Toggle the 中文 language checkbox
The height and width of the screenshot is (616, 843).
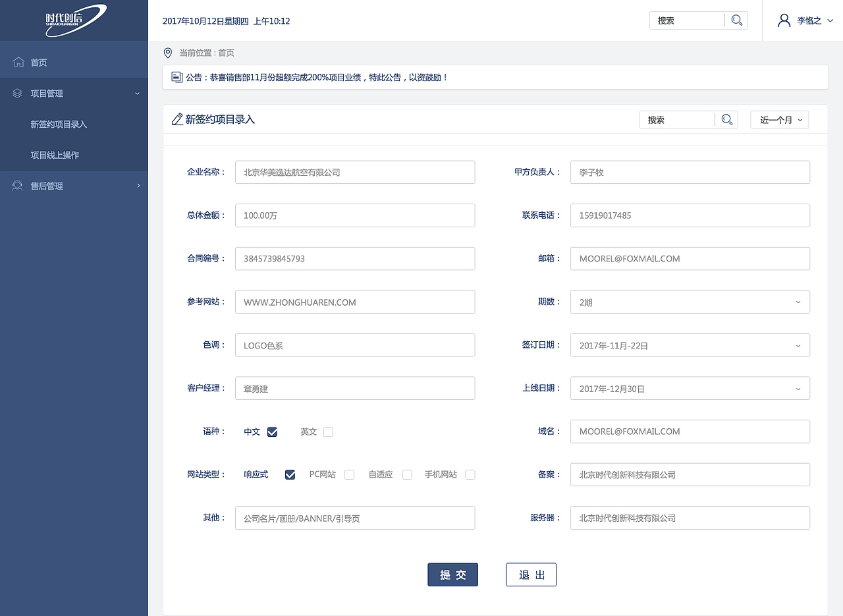point(272,432)
